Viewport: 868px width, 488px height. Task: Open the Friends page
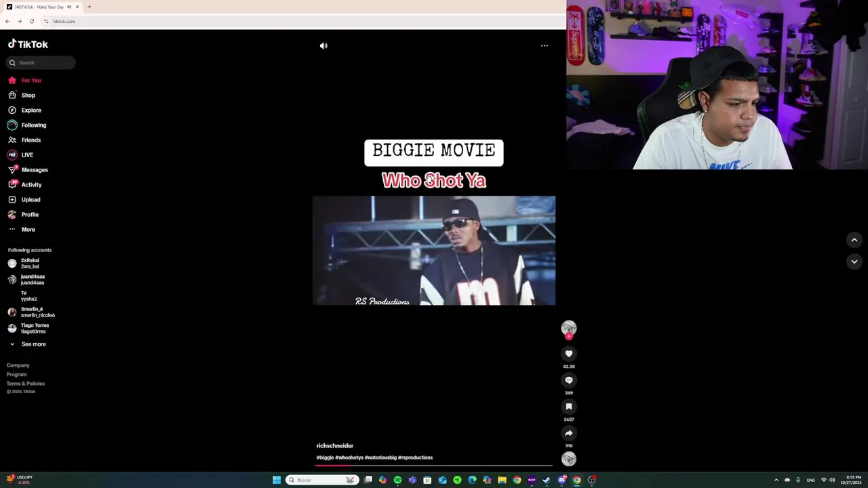[24, 140]
